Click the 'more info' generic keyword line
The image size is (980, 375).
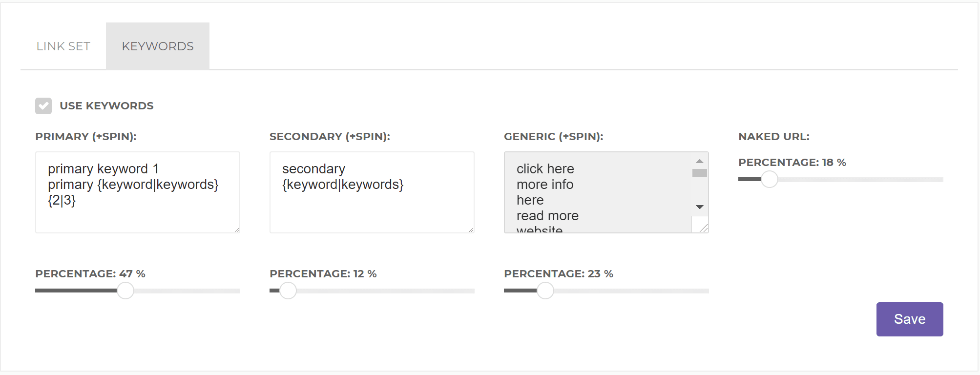coord(545,185)
